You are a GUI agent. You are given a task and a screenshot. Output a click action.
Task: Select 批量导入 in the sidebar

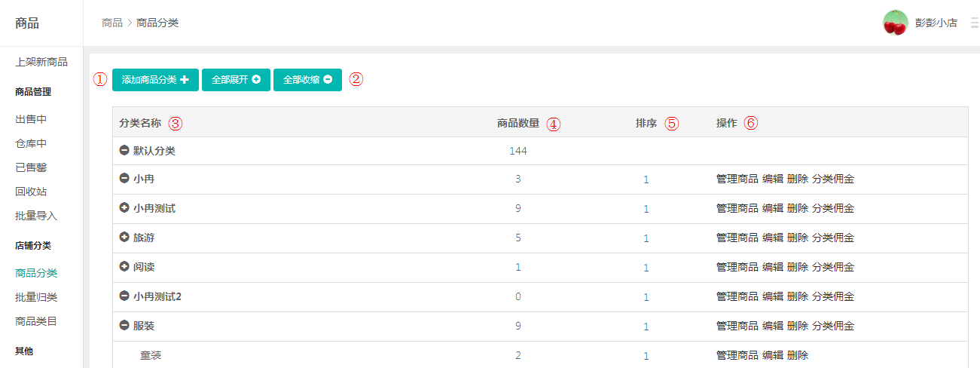click(36, 216)
